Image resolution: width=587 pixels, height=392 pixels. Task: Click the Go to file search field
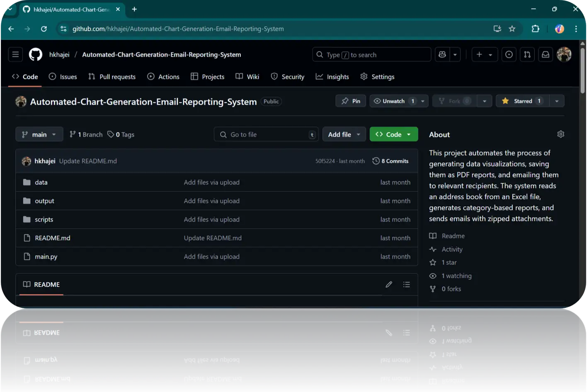pyautogui.click(x=266, y=134)
